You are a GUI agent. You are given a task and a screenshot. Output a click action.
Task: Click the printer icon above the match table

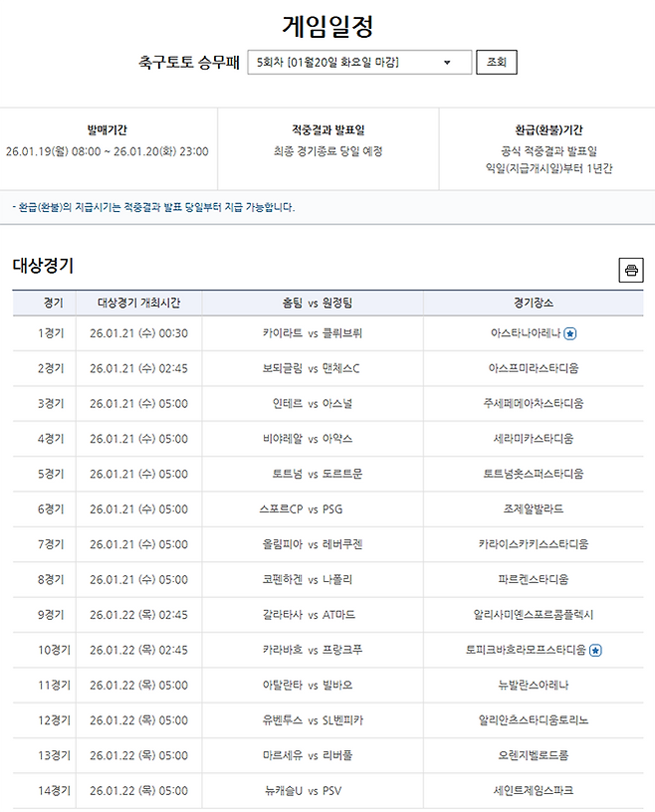click(x=630, y=270)
